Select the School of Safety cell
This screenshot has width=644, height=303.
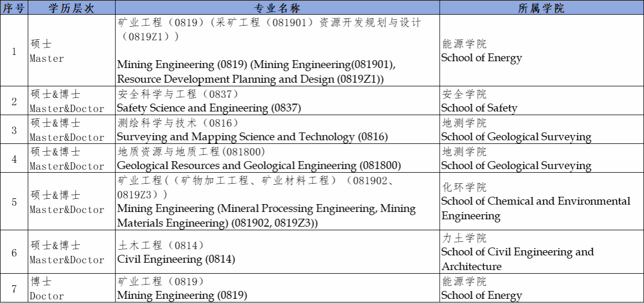479,108
